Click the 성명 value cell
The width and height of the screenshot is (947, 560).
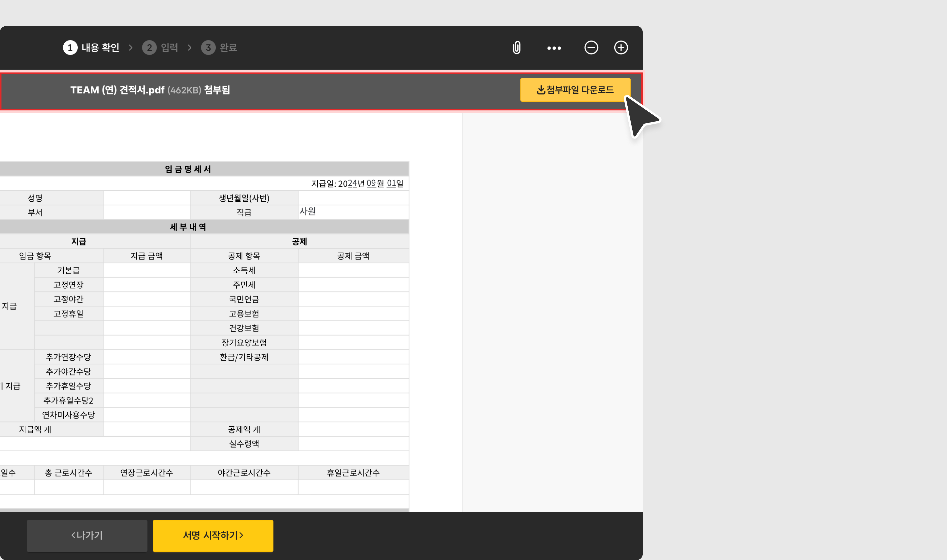pos(146,198)
